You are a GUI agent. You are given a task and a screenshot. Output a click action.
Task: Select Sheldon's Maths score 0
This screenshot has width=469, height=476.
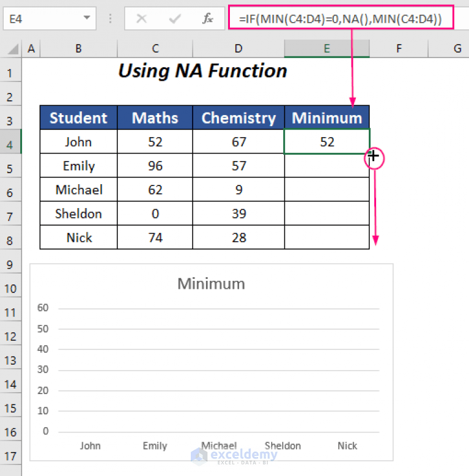click(x=155, y=214)
